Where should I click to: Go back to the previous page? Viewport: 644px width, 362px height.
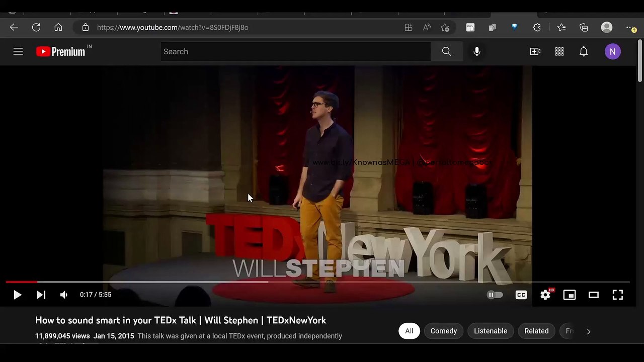[x=14, y=27]
